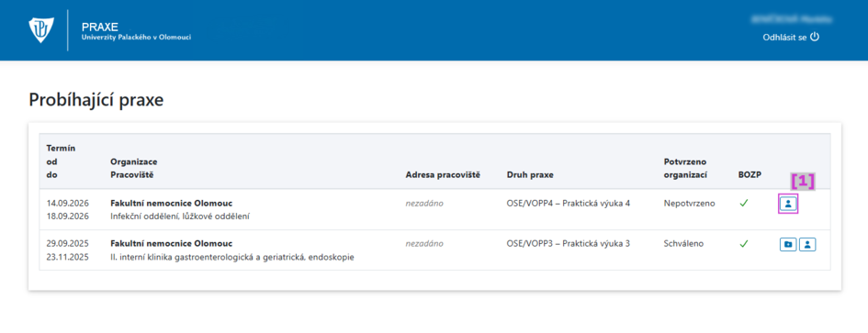868x333 pixels.
Task: Click the Probíhající praxe heading
Action: point(96,101)
